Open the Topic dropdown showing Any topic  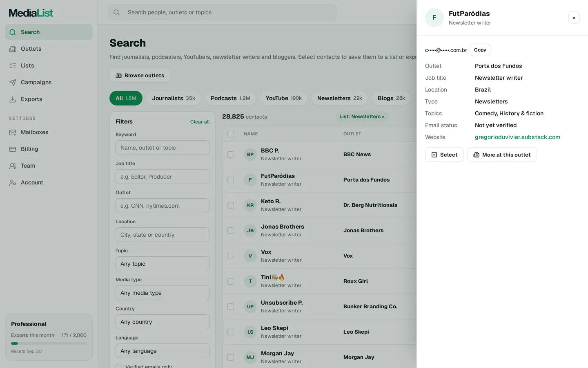coord(163,264)
